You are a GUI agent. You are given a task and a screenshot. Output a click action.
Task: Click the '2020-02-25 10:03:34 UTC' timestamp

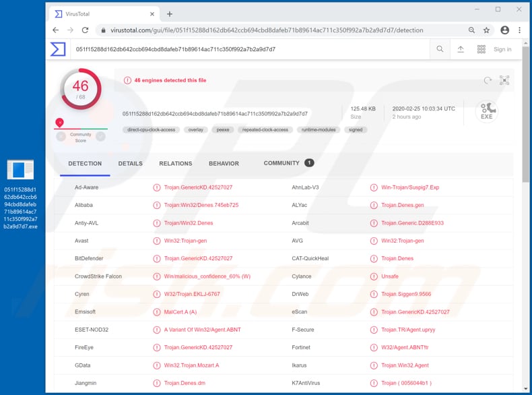[x=424, y=109]
